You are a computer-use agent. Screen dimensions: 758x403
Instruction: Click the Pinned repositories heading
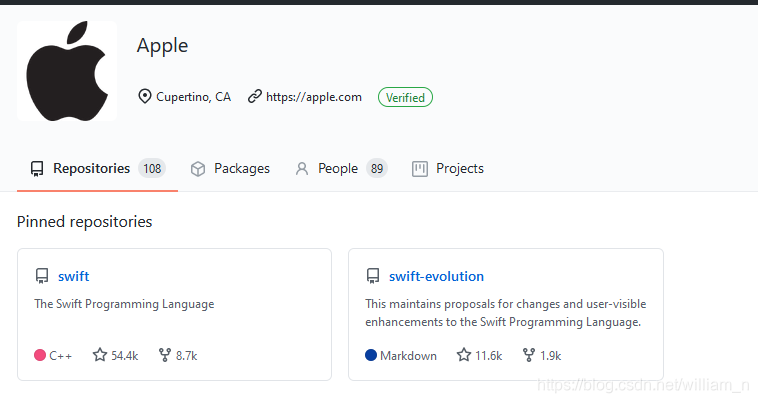click(85, 222)
